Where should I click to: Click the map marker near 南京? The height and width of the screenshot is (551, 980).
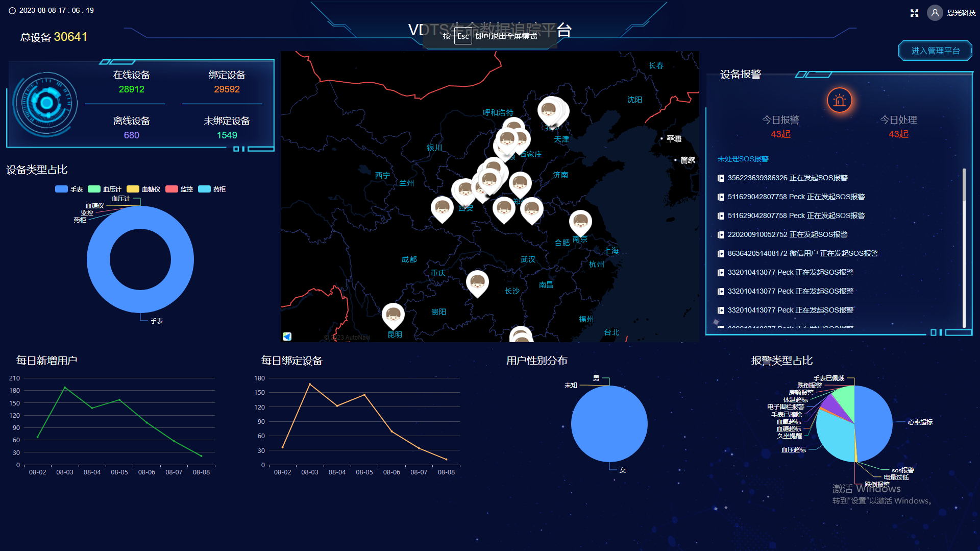click(580, 222)
